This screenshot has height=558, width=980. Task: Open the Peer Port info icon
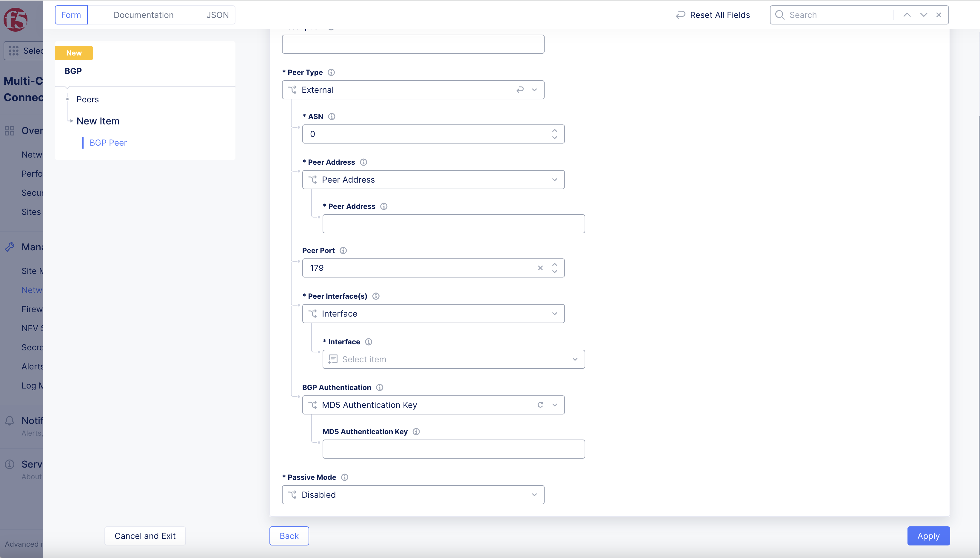[x=343, y=250]
